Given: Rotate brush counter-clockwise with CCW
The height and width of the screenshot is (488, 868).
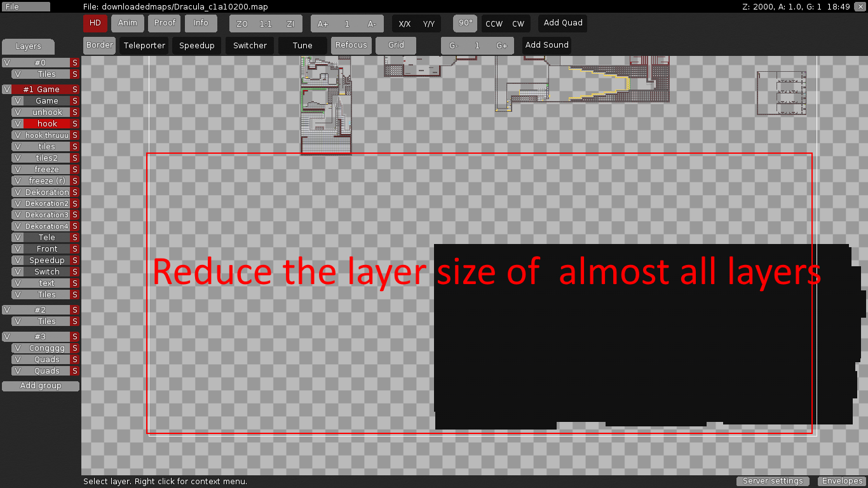Looking at the screenshot, I should click(494, 24).
